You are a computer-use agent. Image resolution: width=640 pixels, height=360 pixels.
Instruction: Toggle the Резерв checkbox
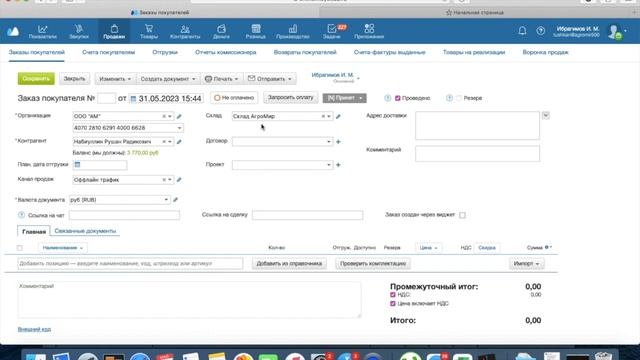459,98
